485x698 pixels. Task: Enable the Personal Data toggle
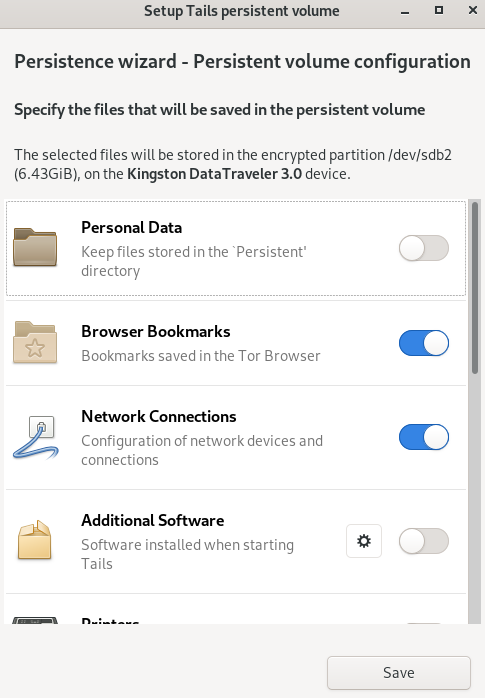click(424, 248)
